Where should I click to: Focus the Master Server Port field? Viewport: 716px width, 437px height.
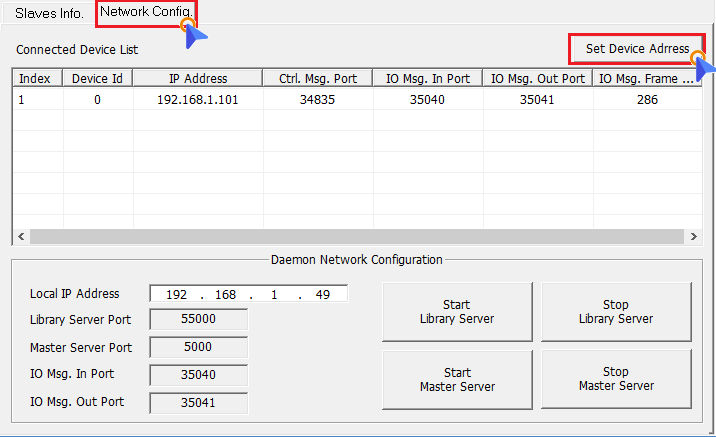(x=198, y=348)
